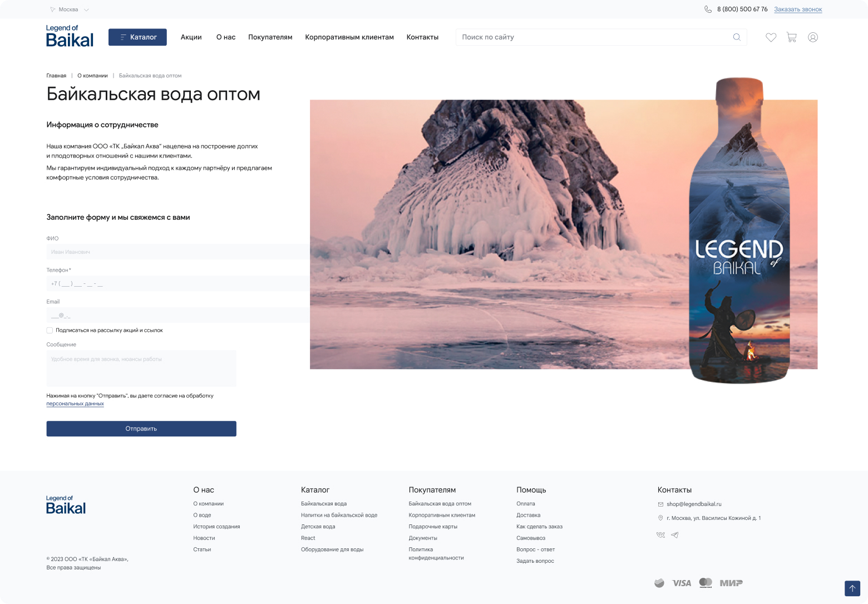Open footer link Документы

coord(423,538)
